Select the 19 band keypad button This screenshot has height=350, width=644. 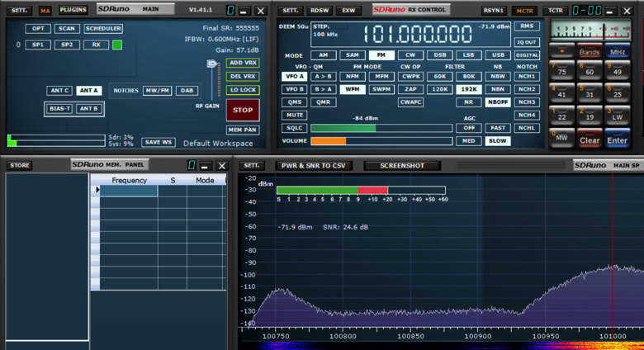point(590,116)
